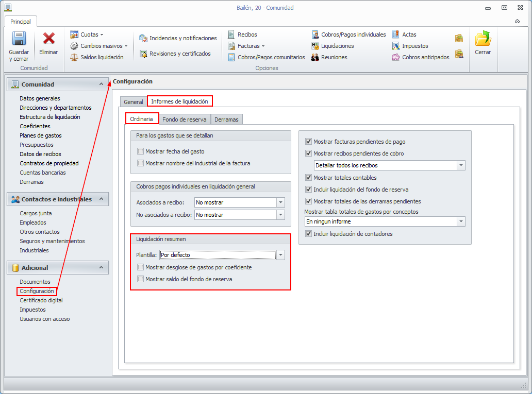Viewport: 532px width, 394px height.
Task: Open the Impuestos ribbon option
Action: 410,46
